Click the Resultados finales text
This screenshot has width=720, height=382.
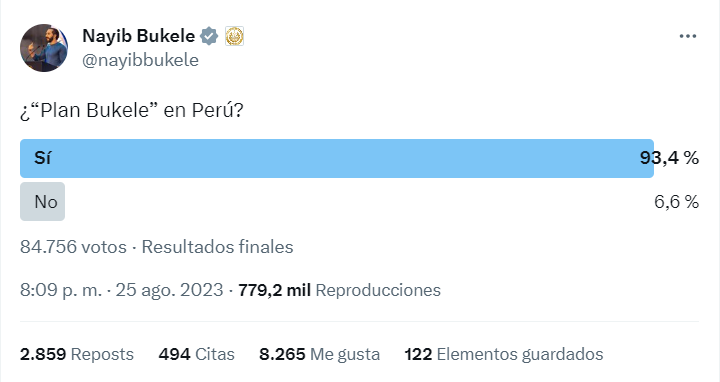[x=217, y=247]
